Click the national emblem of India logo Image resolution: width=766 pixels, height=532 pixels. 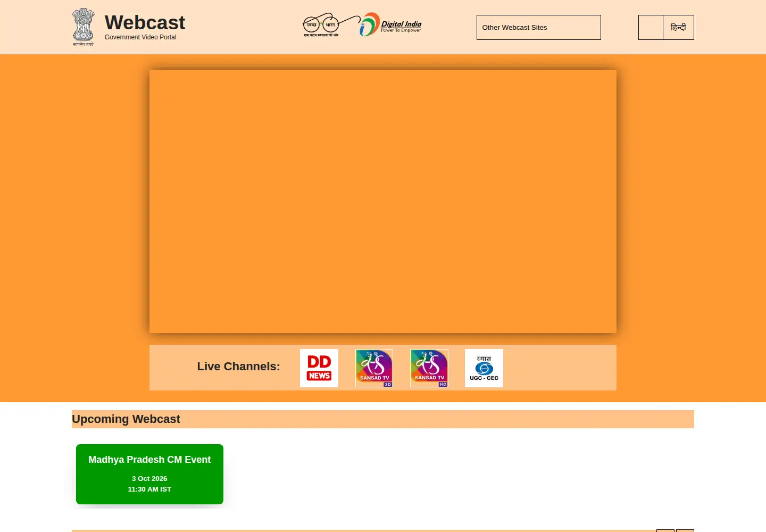click(84, 27)
